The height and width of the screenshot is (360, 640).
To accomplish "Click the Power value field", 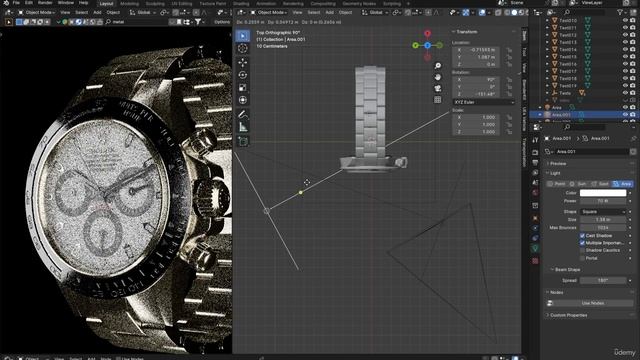I will [603, 201].
